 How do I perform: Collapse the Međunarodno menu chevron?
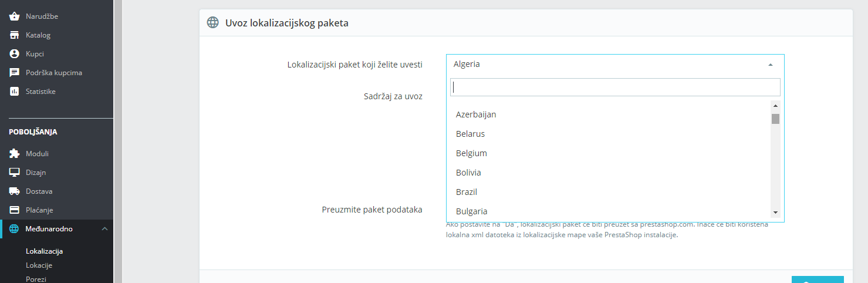(104, 229)
